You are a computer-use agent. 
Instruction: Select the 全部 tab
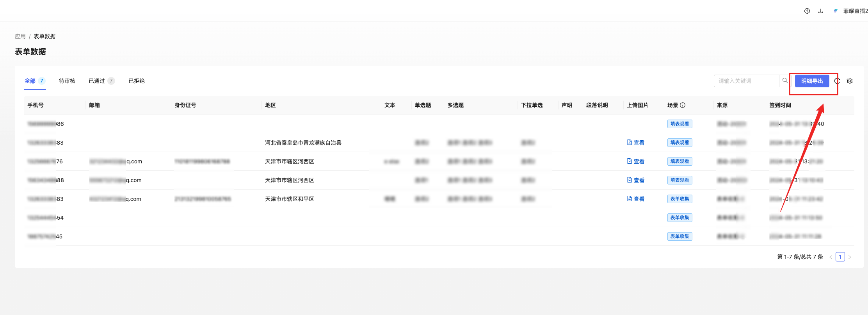(x=30, y=81)
